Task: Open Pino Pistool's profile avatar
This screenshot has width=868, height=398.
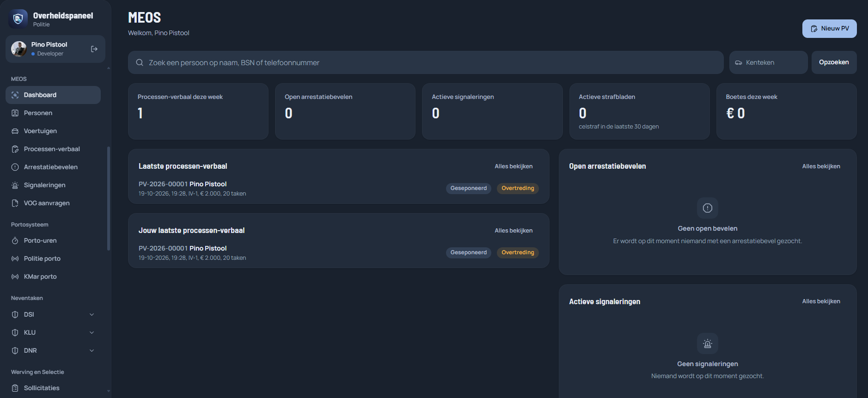Action: point(19,49)
